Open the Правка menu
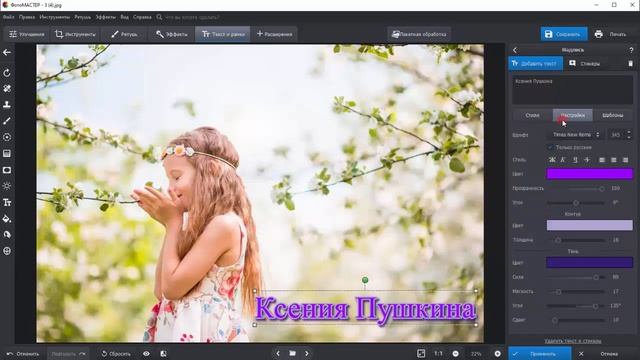 coord(27,17)
